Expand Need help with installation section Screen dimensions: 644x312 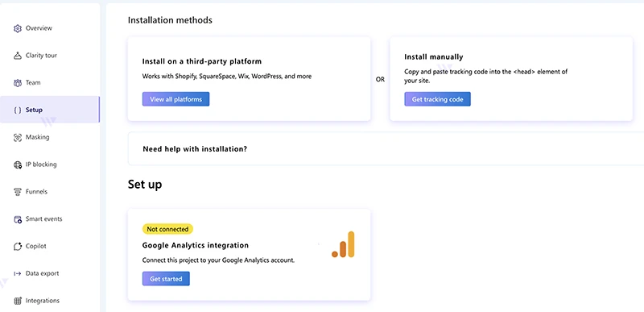[x=386, y=149]
